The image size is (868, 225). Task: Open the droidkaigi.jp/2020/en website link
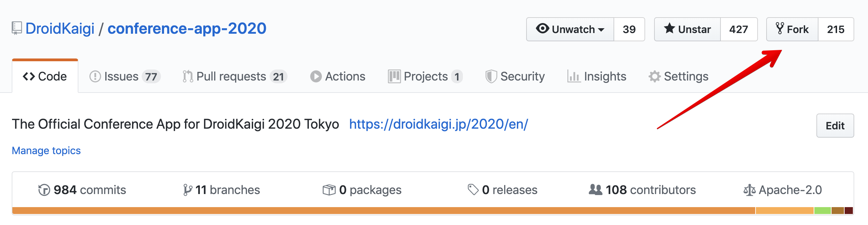[438, 124]
